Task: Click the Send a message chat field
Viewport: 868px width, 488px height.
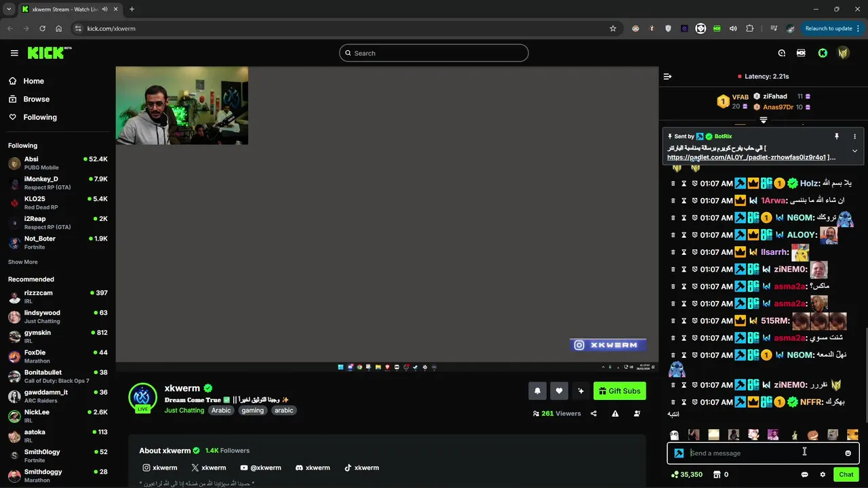Action: pos(763,453)
